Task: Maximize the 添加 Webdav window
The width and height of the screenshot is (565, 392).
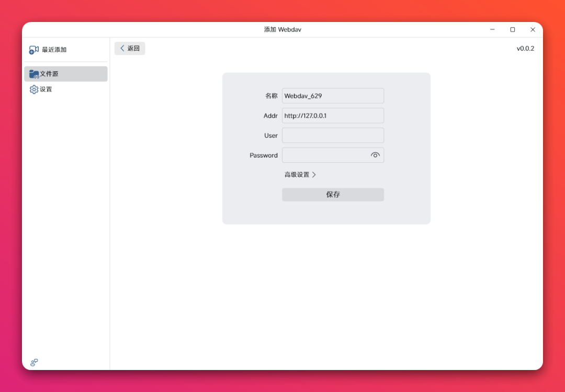Action: click(x=513, y=30)
